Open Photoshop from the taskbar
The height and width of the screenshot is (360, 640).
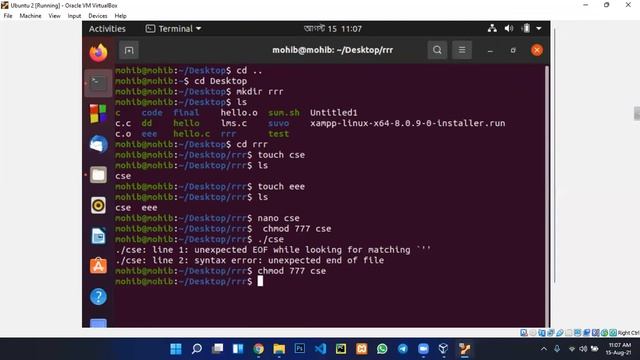pos(300,349)
